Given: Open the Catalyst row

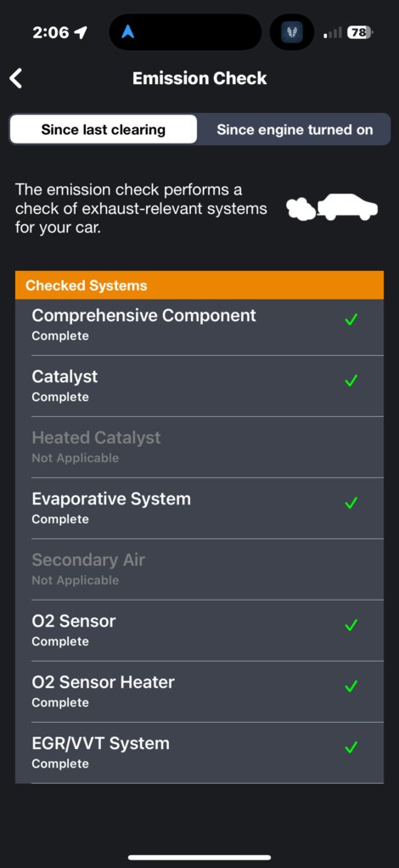Looking at the screenshot, I should point(199,386).
